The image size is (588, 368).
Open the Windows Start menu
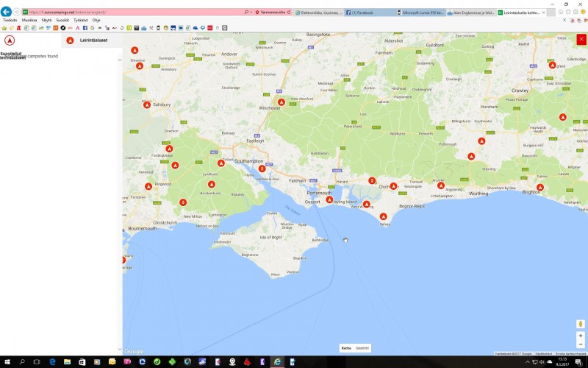click(x=6, y=362)
